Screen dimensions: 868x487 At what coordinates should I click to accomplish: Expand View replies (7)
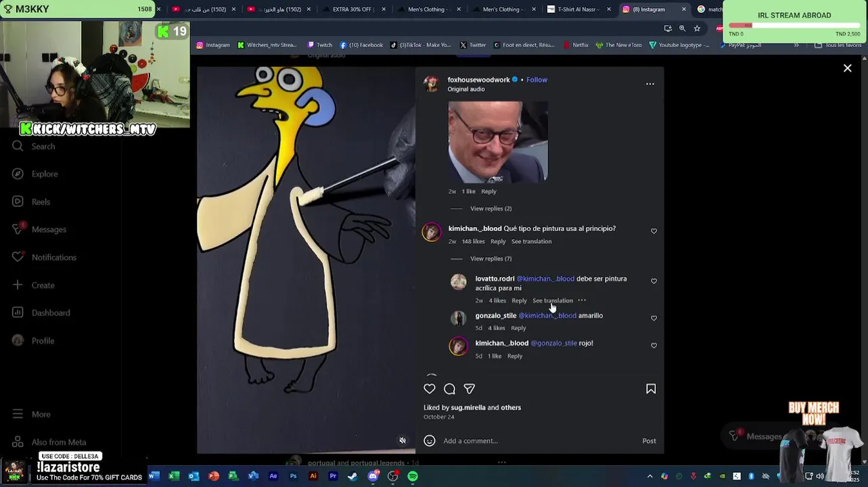pyautogui.click(x=490, y=258)
